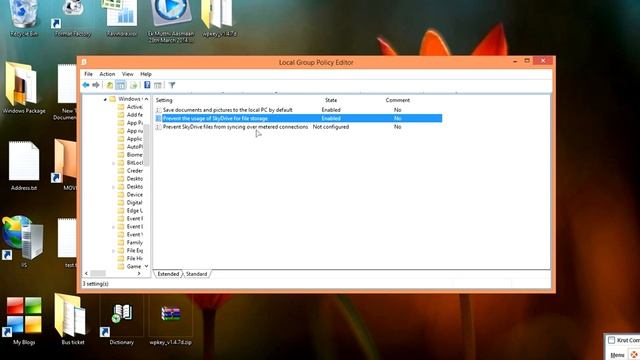This screenshot has height=360, width=640.
Task: Click the Filter funnel toolbar icon
Action: pyautogui.click(x=172, y=85)
